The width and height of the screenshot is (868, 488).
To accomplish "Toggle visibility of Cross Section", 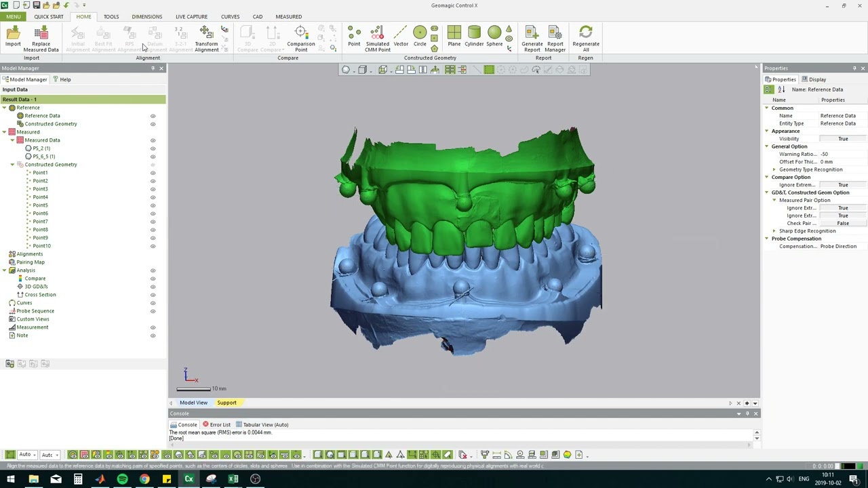I will [153, 295].
